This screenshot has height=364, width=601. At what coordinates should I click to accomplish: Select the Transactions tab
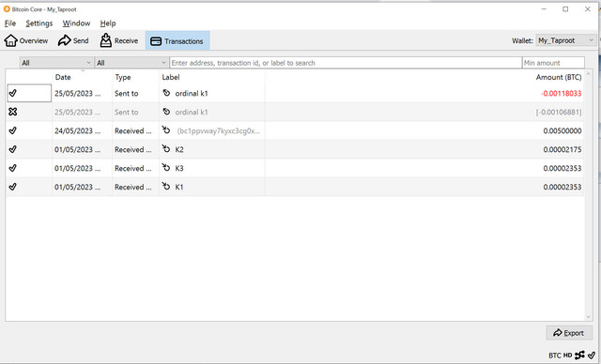click(x=177, y=41)
